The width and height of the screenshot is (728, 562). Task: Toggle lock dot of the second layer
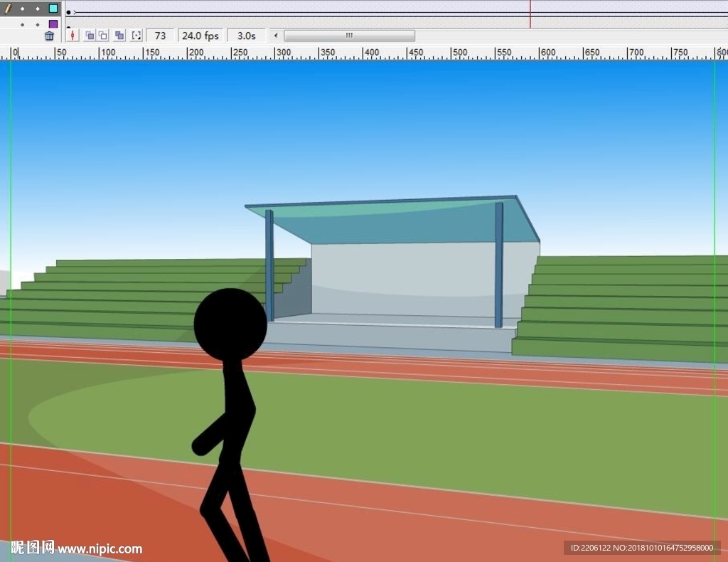pyautogui.click(x=38, y=25)
